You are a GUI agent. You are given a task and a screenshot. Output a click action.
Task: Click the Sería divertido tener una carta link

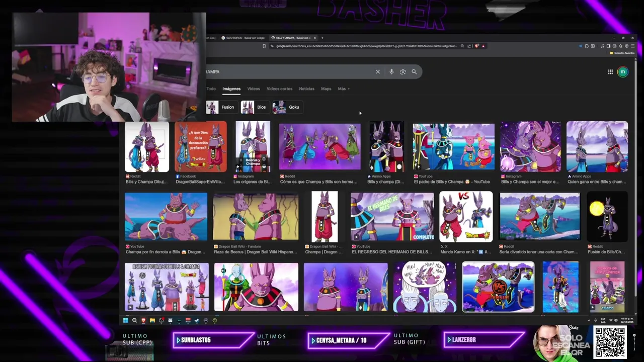click(x=538, y=252)
